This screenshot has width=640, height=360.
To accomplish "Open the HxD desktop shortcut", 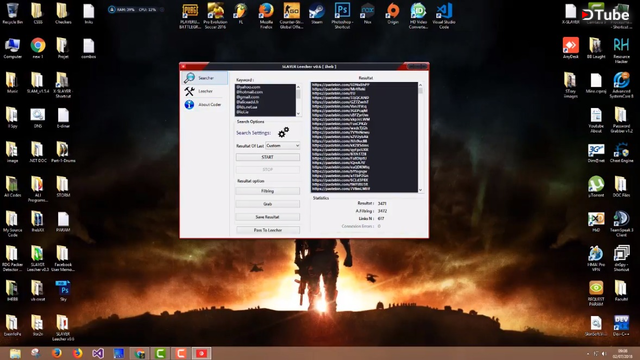I will [x=596, y=222].
